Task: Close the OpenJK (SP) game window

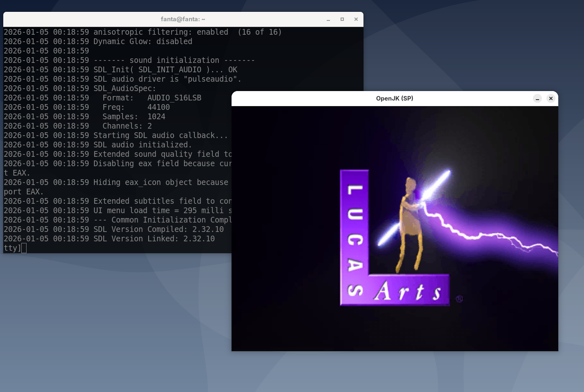Action: (x=551, y=98)
